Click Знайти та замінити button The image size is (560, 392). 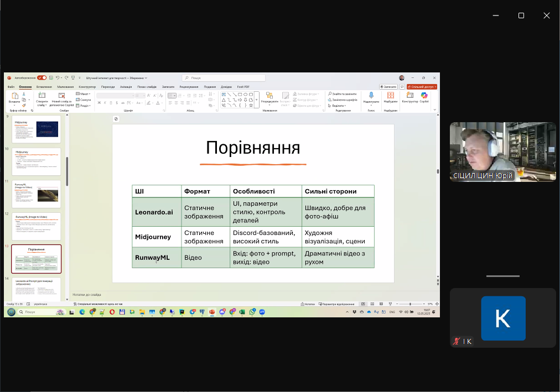pos(343,94)
